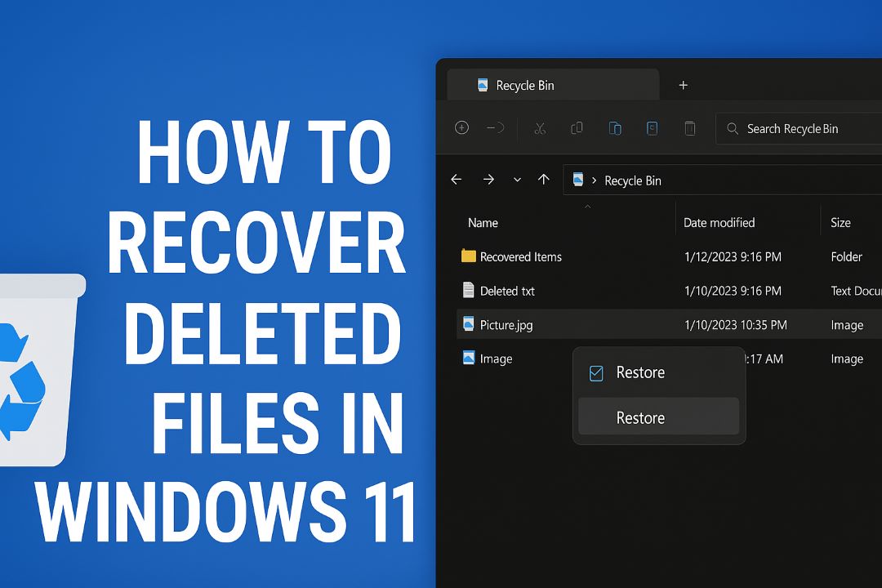This screenshot has height=588, width=882.
Task: Click the Date modified column header
Action: [x=719, y=222]
